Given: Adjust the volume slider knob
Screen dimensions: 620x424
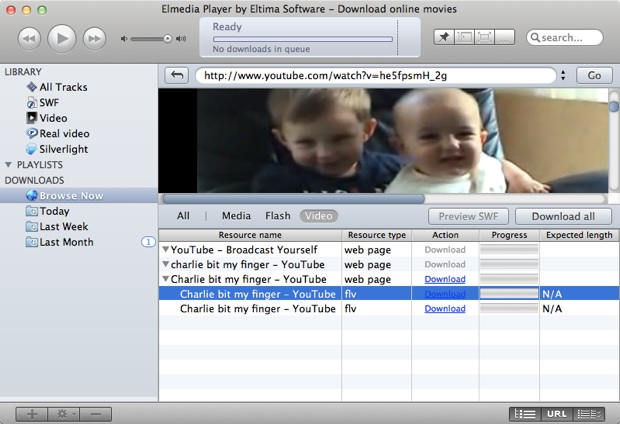Looking at the screenshot, I should coord(167,39).
